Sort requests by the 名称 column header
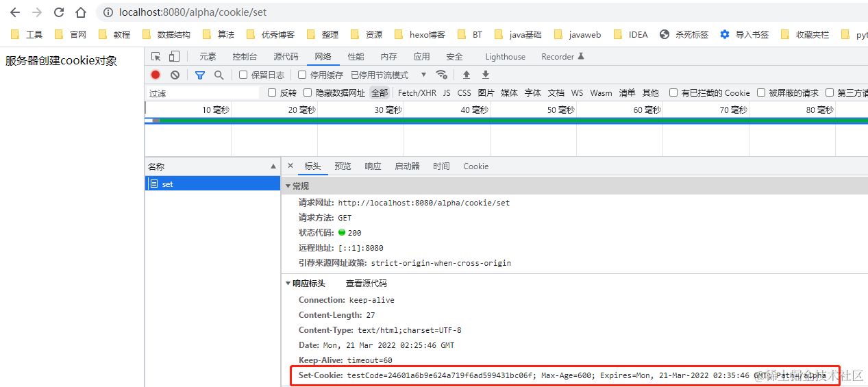The image size is (868, 387). [x=212, y=166]
